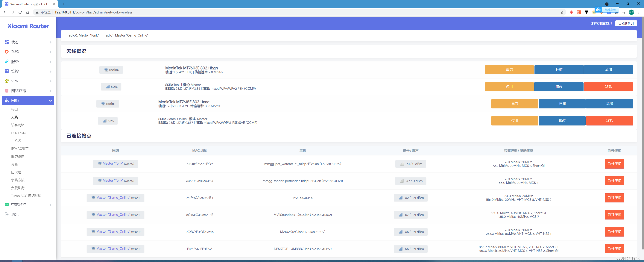Collapse the 网络 menu chevron
Screen dimensions: 644x262
click(51, 101)
